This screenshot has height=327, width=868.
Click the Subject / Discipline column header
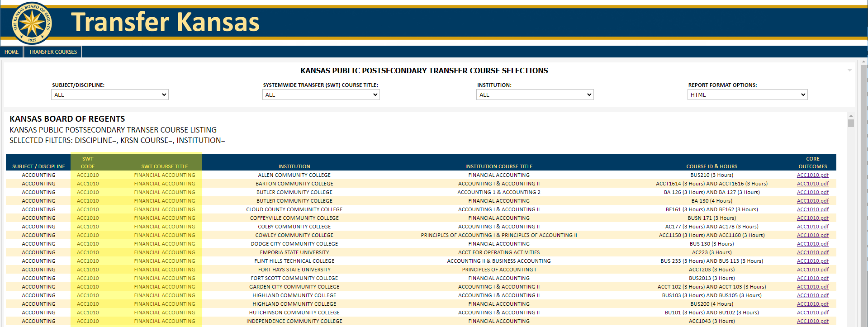point(38,166)
